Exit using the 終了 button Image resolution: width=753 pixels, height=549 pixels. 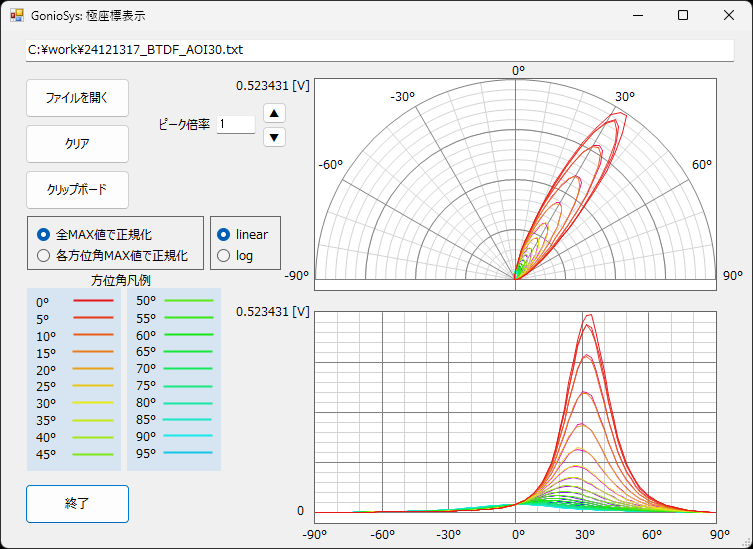pyautogui.click(x=77, y=504)
